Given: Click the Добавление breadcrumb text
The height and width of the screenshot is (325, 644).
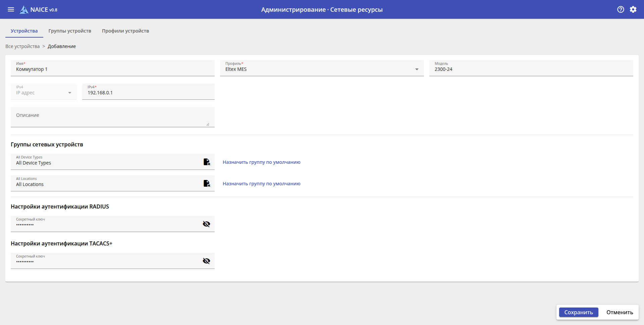Looking at the screenshot, I should pos(62,46).
